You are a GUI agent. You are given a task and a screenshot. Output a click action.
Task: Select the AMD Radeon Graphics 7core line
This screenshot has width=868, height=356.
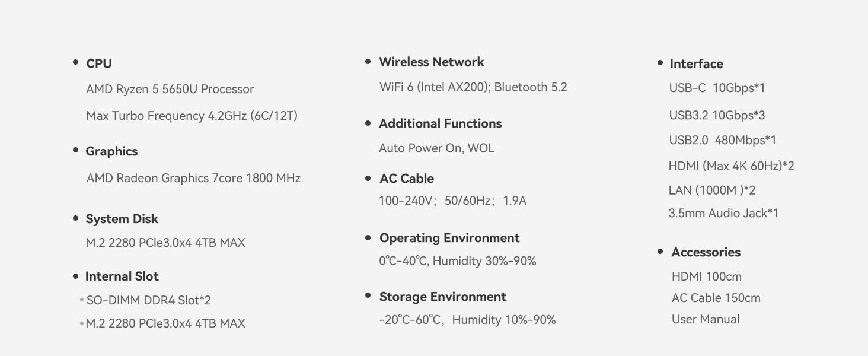pyautogui.click(x=193, y=178)
